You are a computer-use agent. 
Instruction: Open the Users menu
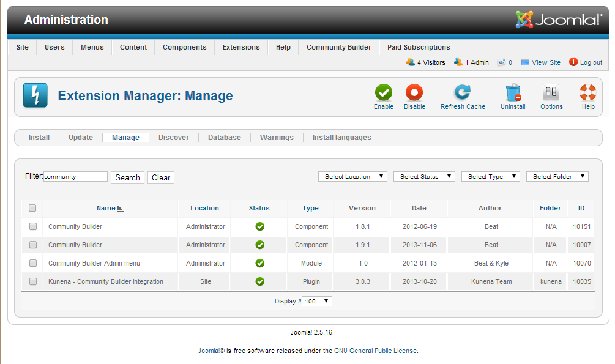pos(54,47)
